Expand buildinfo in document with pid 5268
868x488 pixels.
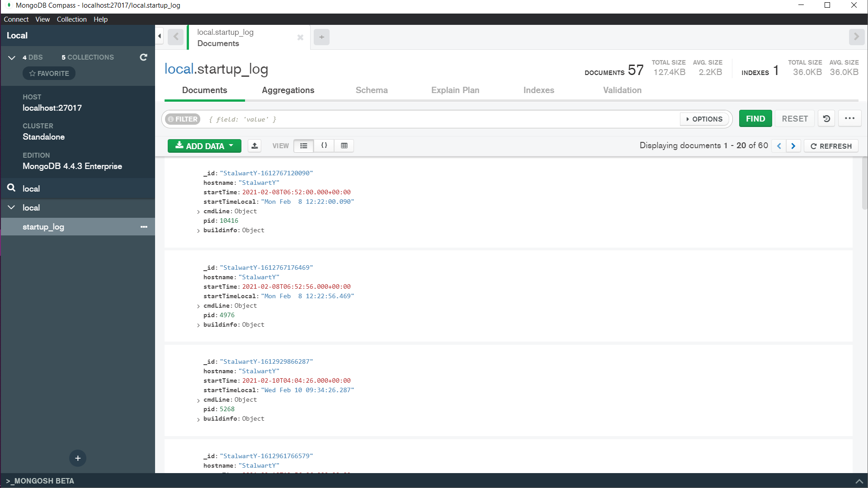(198, 419)
